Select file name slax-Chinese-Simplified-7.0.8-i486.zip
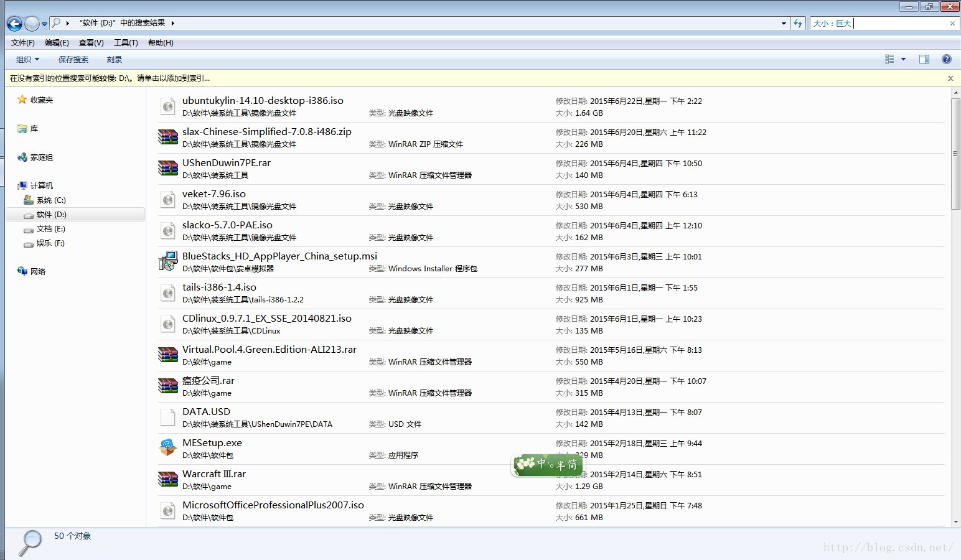 point(267,132)
